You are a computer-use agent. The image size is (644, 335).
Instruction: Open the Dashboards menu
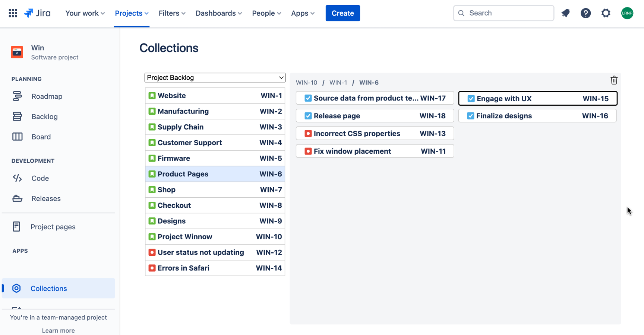click(218, 13)
